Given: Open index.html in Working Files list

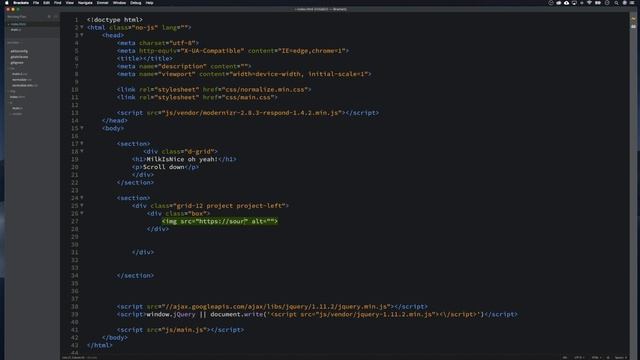Looking at the screenshot, I should (x=18, y=24).
